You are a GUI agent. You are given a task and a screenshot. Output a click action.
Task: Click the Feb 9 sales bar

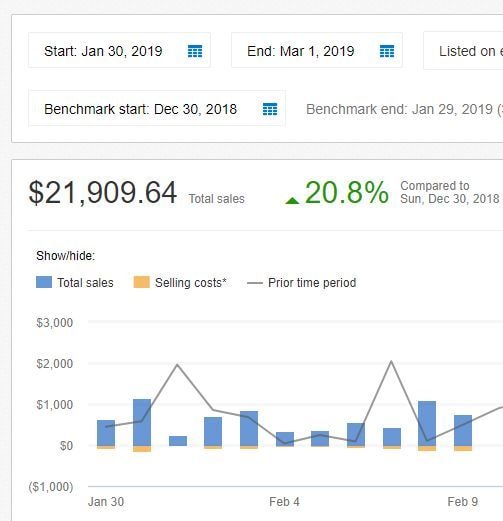[463, 430]
